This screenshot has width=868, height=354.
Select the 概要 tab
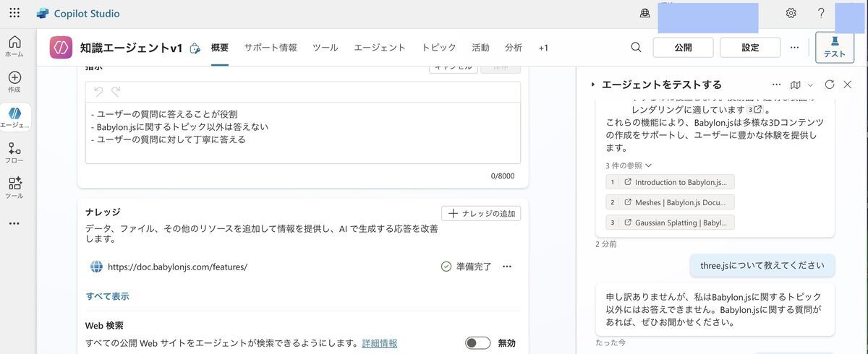[220, 48]
